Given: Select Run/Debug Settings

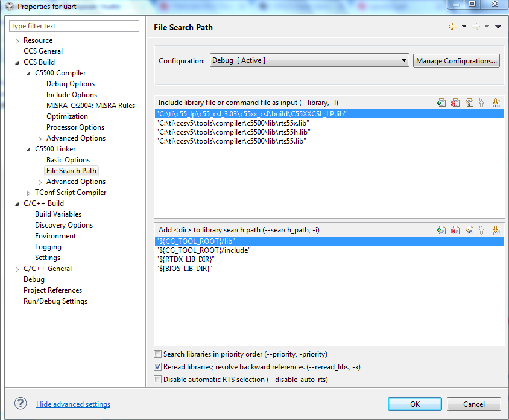Looking at the screenshot, I should pos(55,301).
